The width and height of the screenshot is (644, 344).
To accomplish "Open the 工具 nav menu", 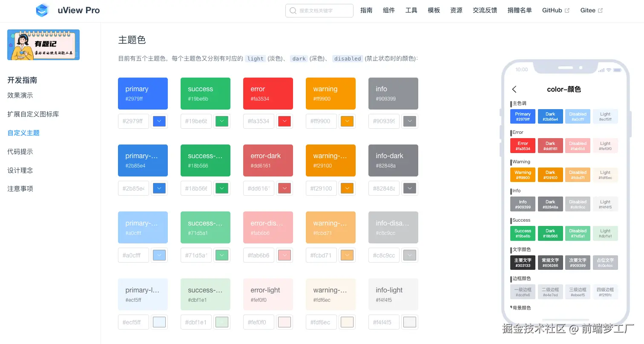I will pyautogui.click(x=411, y=10).
